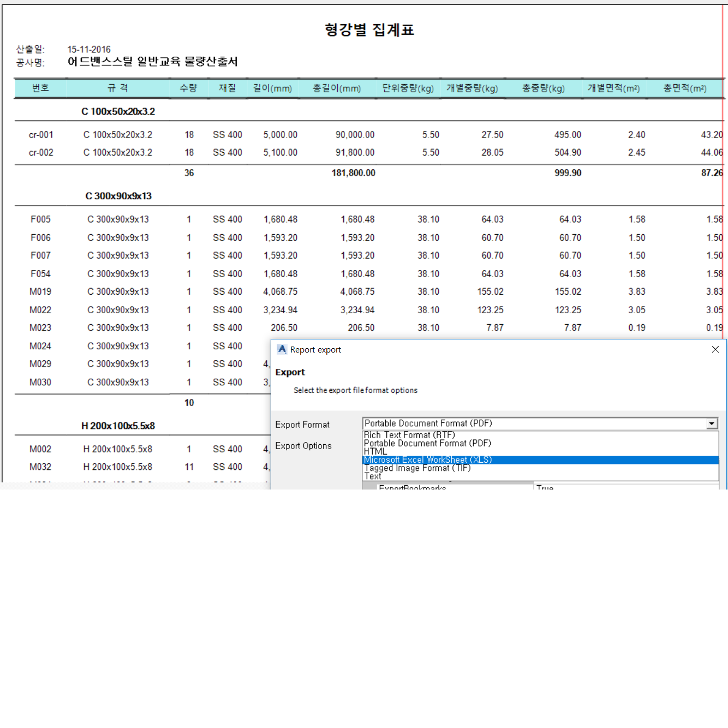
Task: Click the Export Format label
Action: pyautogui.click(x=302, y=425)
